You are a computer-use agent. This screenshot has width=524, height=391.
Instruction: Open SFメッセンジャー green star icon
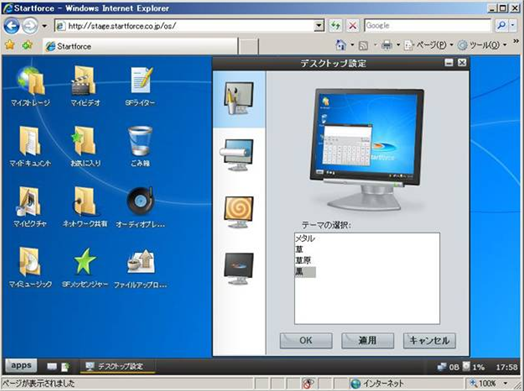pos(85,261)
